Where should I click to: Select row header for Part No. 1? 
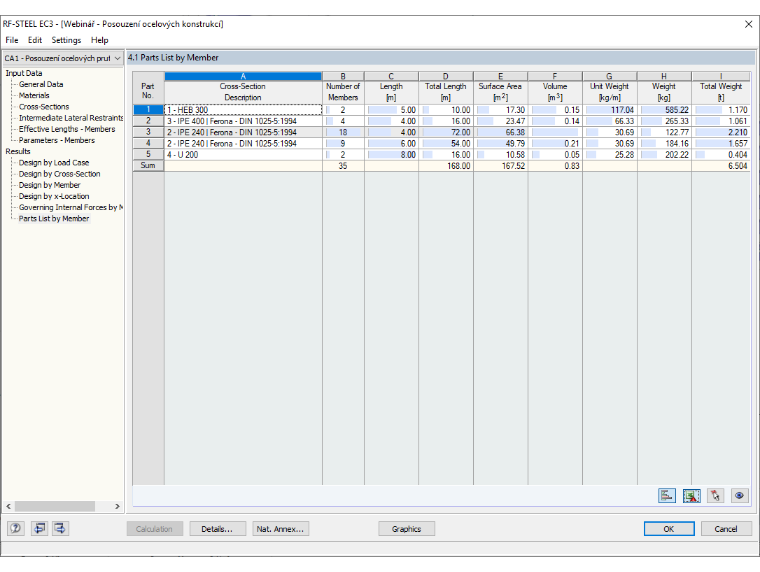(148, 110)
